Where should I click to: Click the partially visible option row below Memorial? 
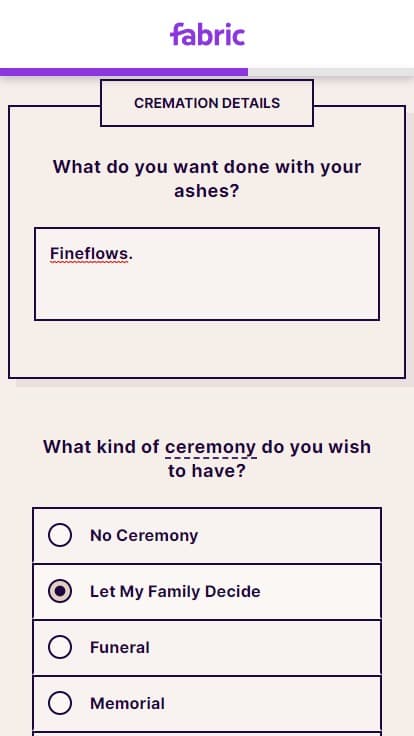(207, 734)
